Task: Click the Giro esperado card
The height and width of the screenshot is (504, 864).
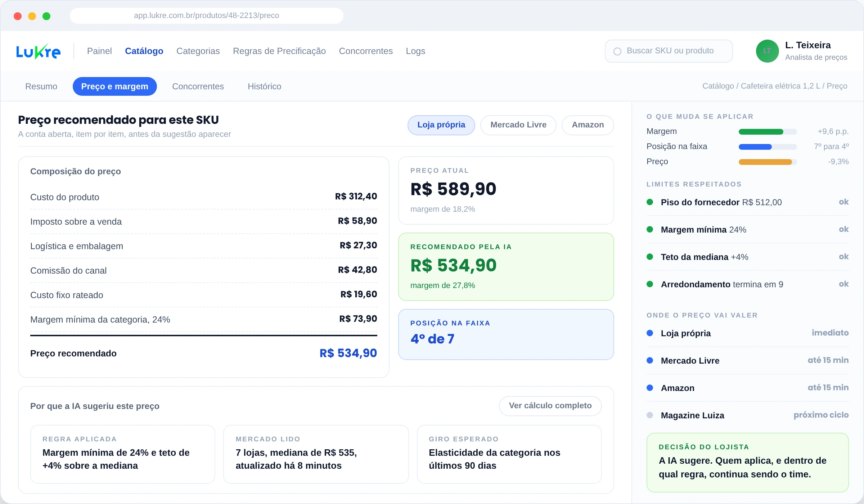Action: (x=509, y=454)
